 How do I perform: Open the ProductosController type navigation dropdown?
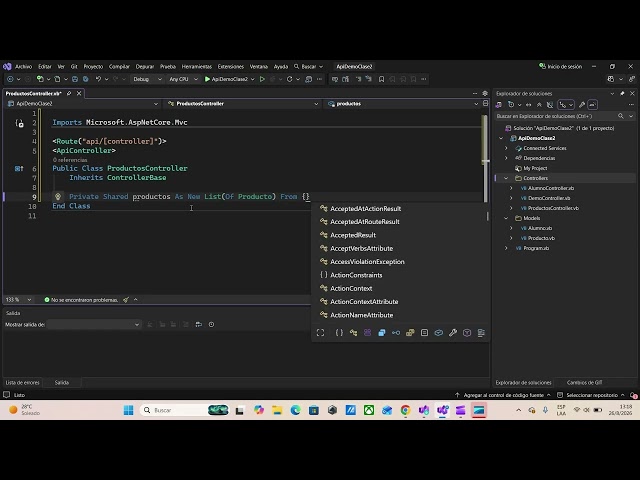click(243, 104)
